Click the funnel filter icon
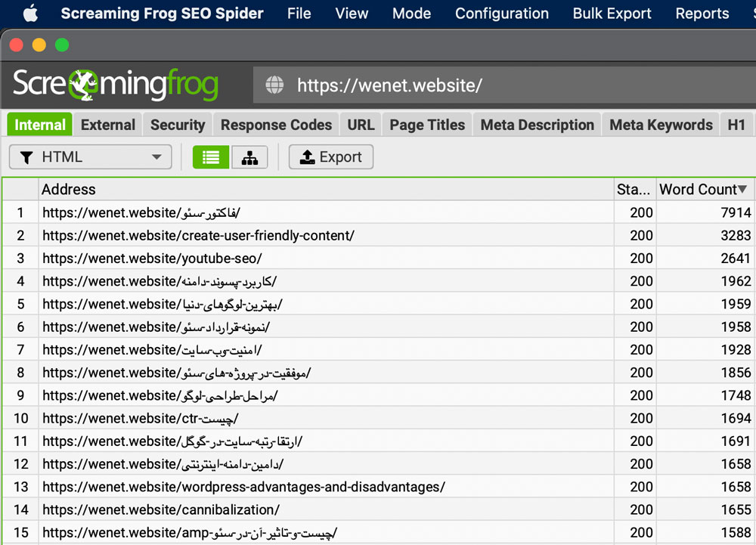756x545 pixels. [x=26, y=157]
